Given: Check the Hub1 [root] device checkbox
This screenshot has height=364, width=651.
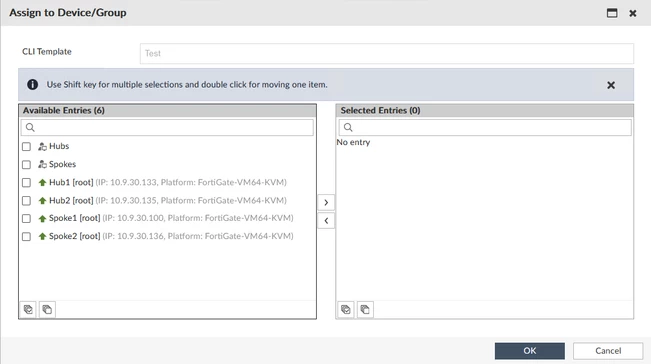Looking at the screenshot, I should pyautogui.click(x=26, y=183).
